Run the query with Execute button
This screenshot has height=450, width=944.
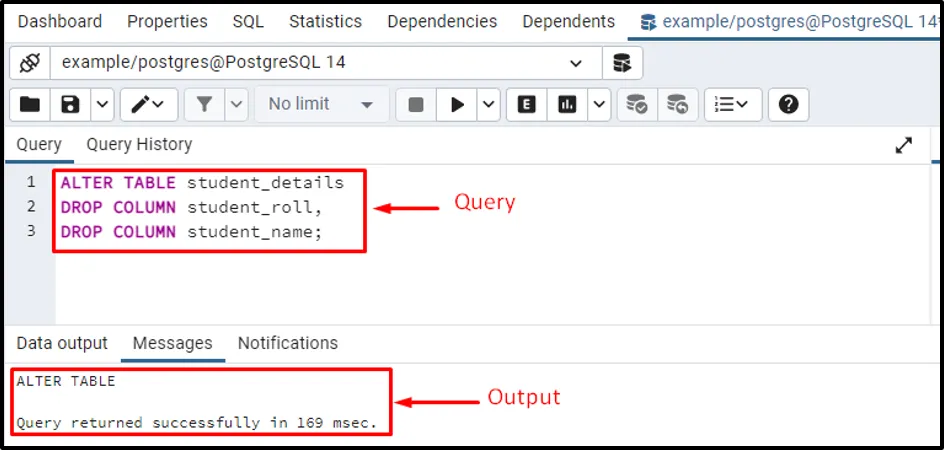pyautogui.click(x=457, y=104)
